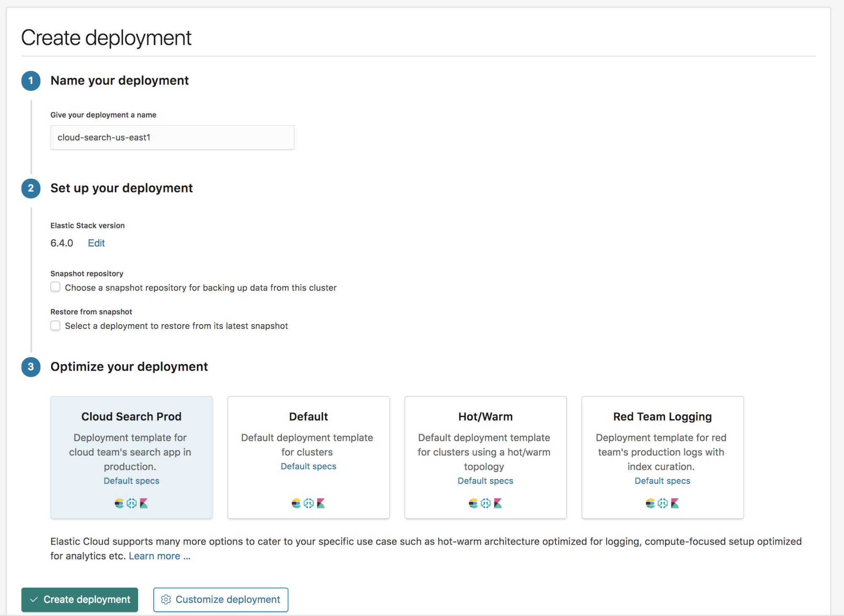Click Kibana icon in Red Team Logging card
The width and height of the screenshot is (844, 616).
[x=675, y=503]
